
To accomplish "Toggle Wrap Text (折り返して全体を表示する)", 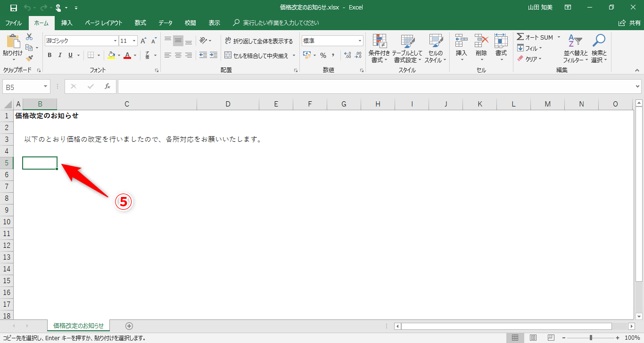I will click(x=259, y=41).
